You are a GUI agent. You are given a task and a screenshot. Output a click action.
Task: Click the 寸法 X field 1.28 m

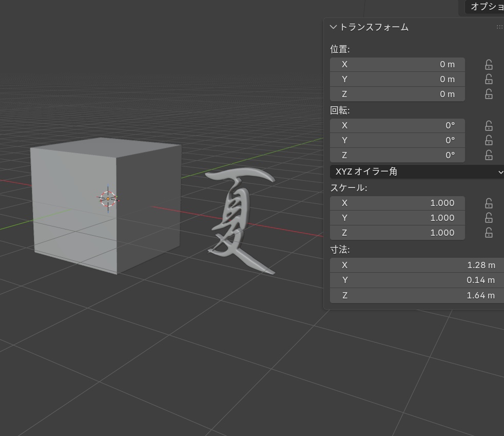(x=417, y=265)
